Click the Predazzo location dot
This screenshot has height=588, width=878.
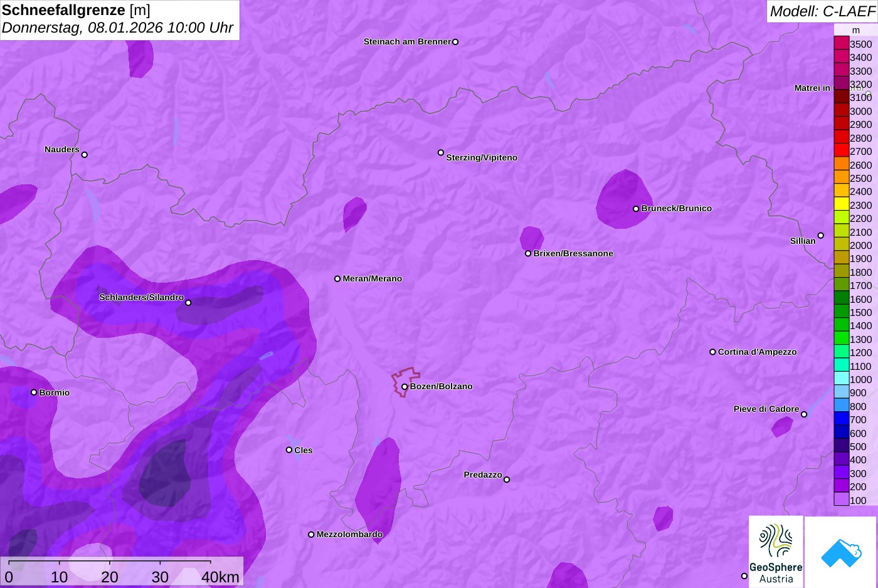(507, 480)
